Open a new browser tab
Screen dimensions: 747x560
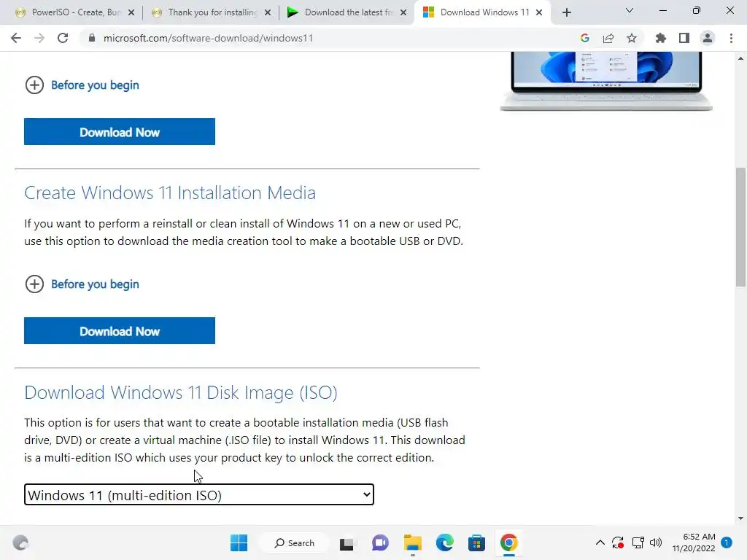coord(566,12)
